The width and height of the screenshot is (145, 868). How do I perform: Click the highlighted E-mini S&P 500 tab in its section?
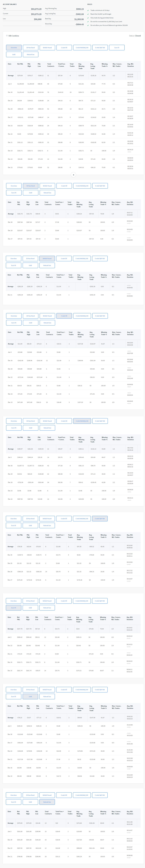[x=100, y=519]
